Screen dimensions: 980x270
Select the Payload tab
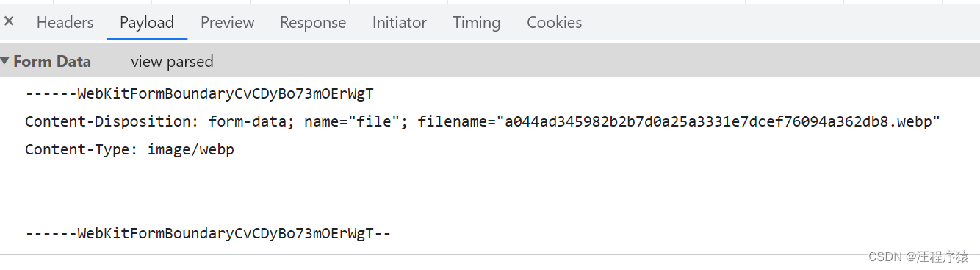point(147,23)
